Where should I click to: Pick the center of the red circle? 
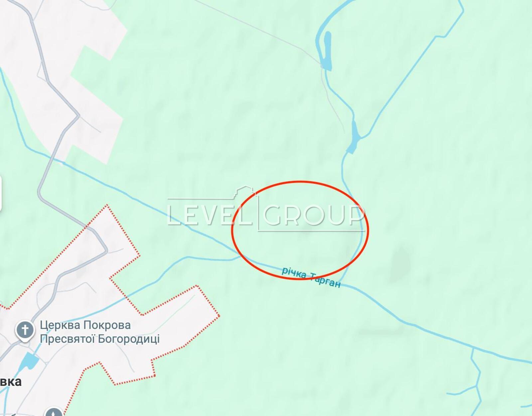pyautogui.click(x=300, y=230)
